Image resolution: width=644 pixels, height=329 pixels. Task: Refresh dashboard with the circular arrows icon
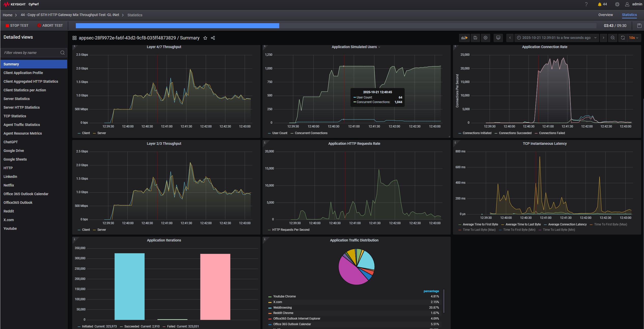click(623, 38)
